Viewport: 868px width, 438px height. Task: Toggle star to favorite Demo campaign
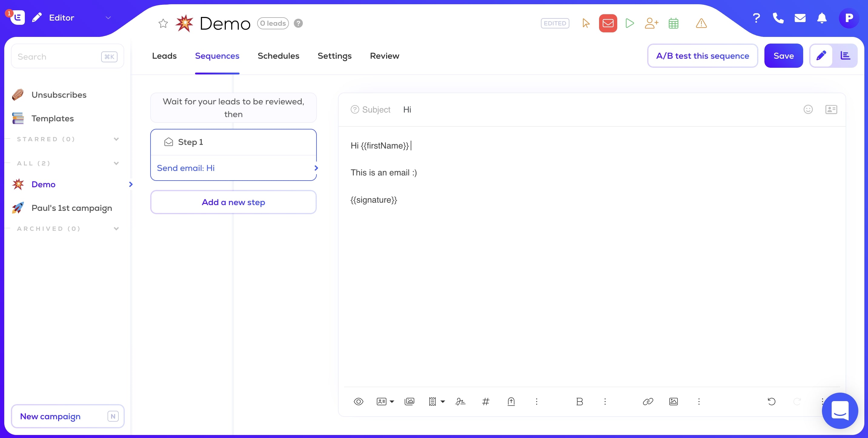pyautogui.click(x=163, y=24)
